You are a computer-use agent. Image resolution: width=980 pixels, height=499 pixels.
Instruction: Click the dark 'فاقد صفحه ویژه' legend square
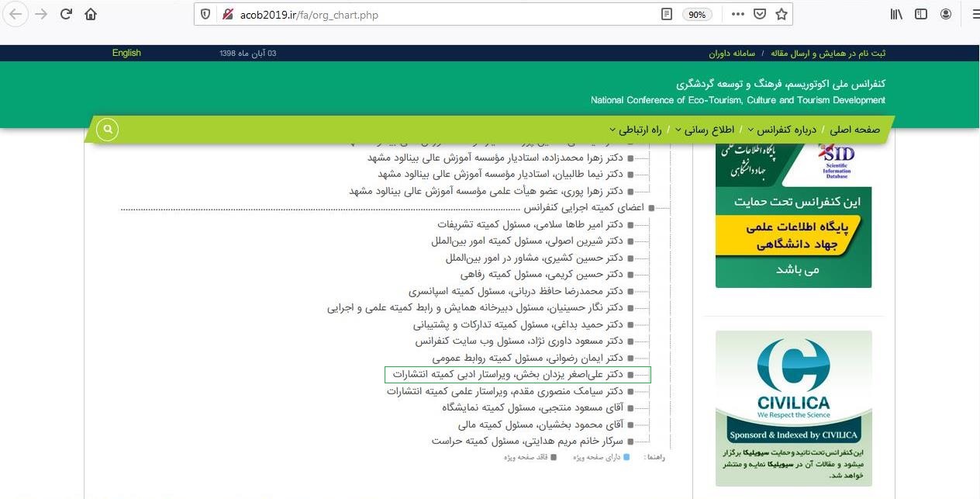point(553,457)
